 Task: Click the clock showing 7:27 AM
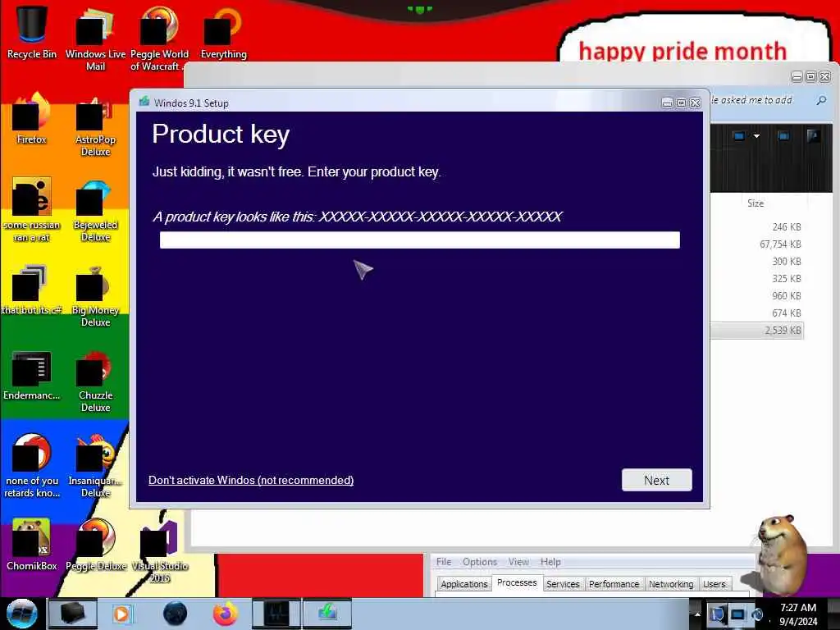797,614
